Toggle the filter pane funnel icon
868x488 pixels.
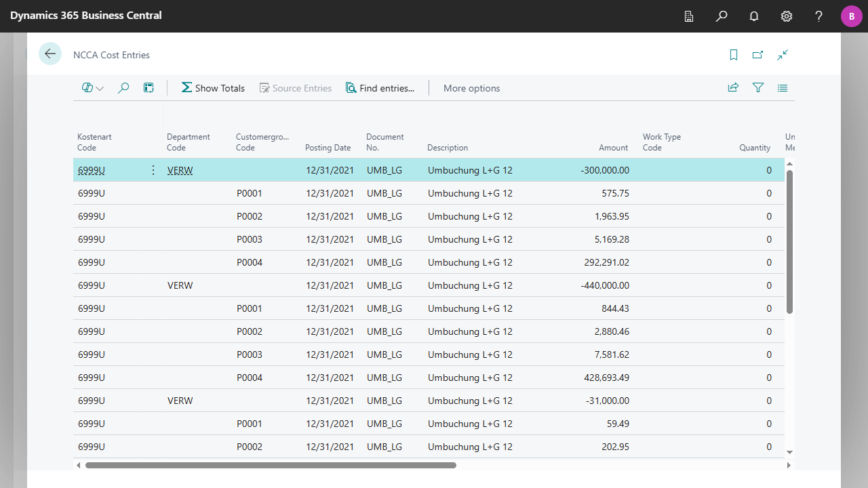point(758,87)
